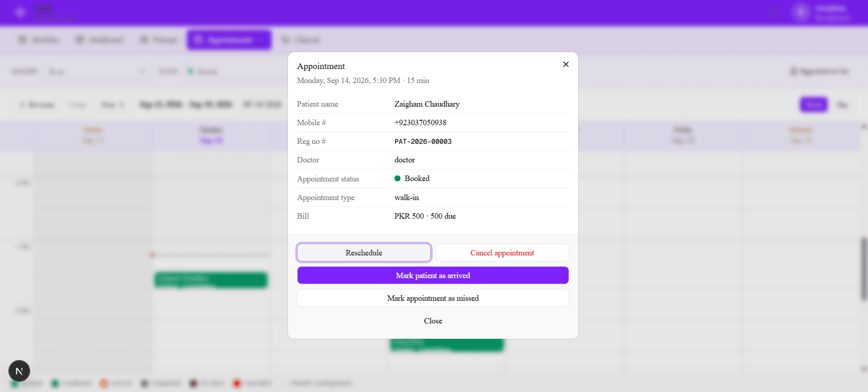
Task: Click the calendar vertical scrollbar thumb
Action: (x=863, y=268)
